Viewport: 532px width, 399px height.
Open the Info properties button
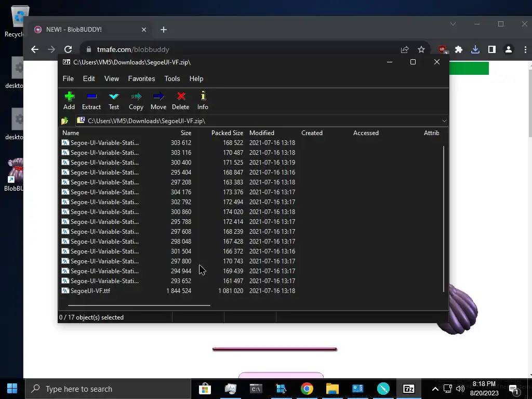tap(203, 101)
